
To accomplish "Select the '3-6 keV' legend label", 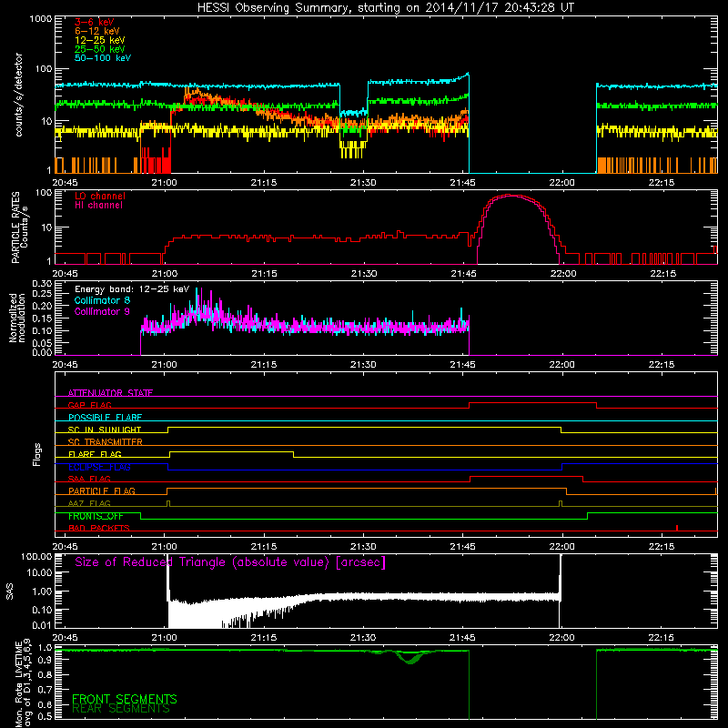I will click(x=95, y=22).
